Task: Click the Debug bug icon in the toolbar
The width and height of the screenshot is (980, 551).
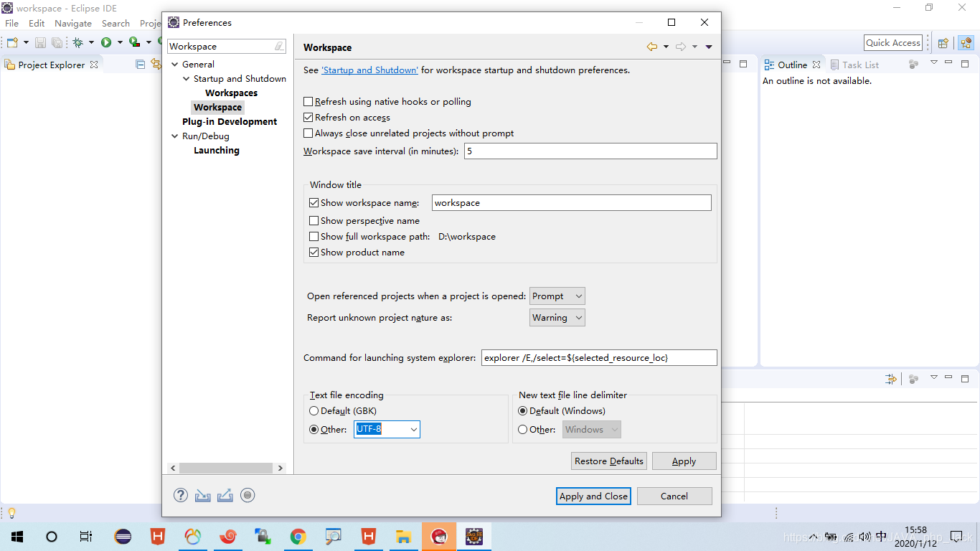Action: [x=78, y=42]
